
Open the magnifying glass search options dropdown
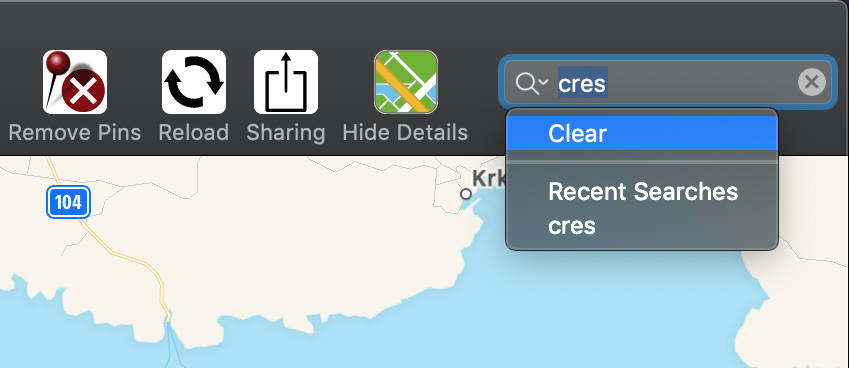click(532, 83)
